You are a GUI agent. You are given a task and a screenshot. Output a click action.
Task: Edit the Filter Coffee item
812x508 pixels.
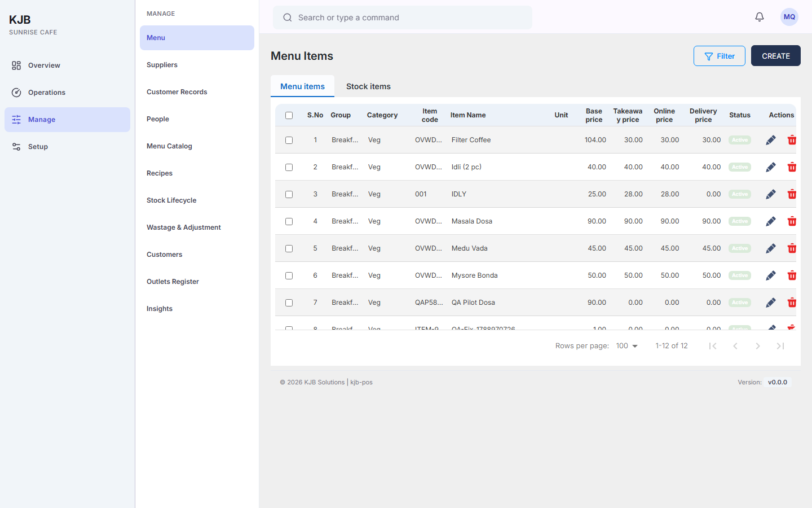coord(771,140)
